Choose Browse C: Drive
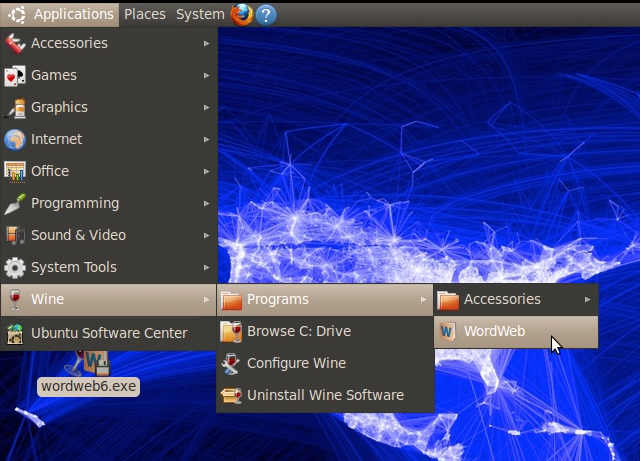Image resolution: width=641 pixels, height=461 pixels. tap(325, 331)
